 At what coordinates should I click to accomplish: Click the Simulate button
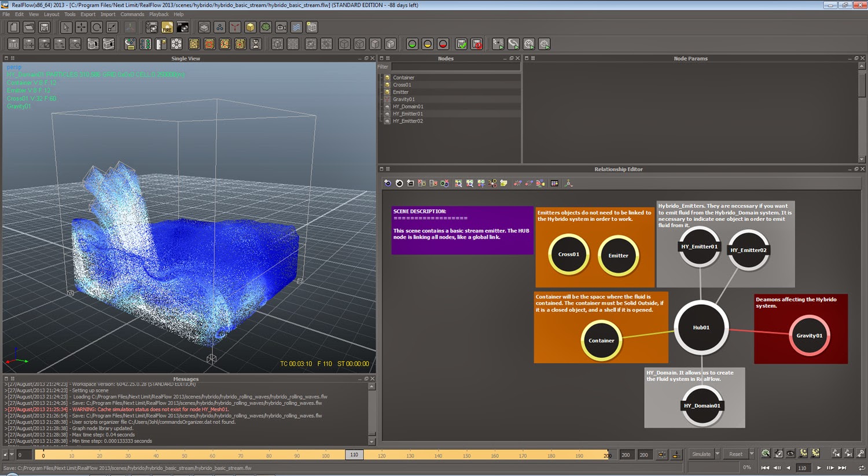(701, 454)
